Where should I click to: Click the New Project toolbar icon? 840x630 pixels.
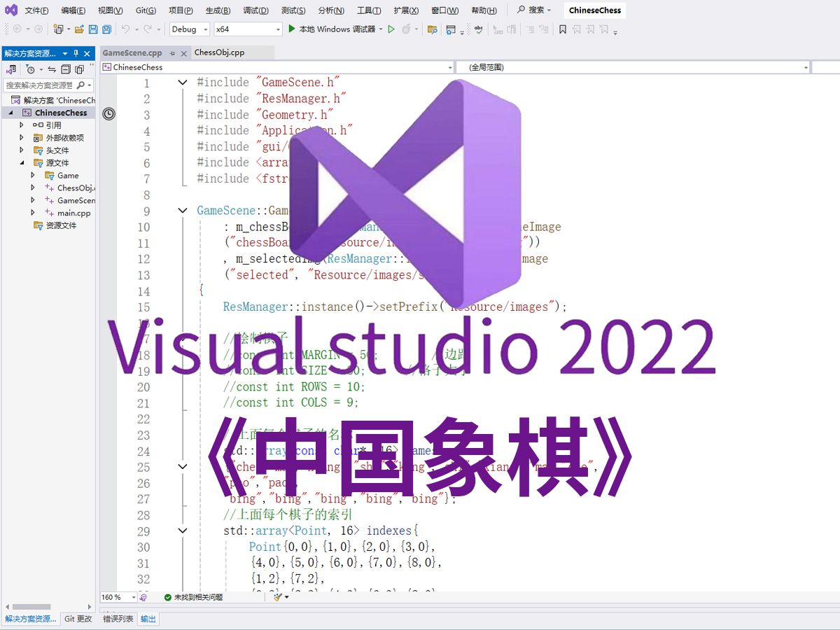click(58, 29)
